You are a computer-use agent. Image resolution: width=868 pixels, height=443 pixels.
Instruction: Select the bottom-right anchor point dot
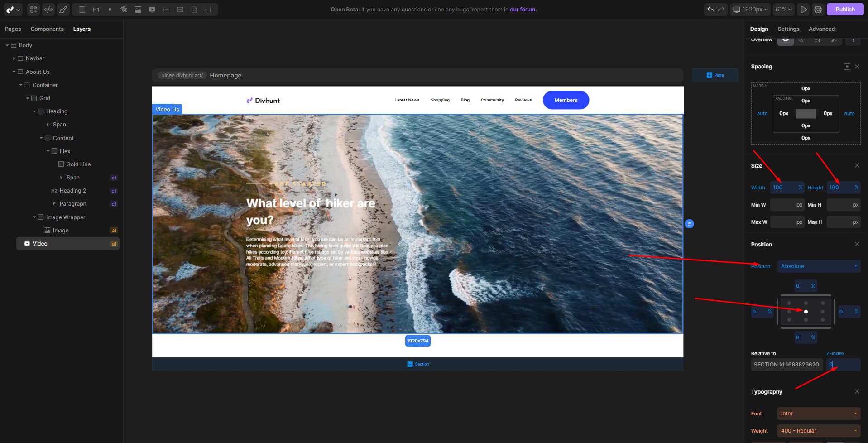click(822, 320)
